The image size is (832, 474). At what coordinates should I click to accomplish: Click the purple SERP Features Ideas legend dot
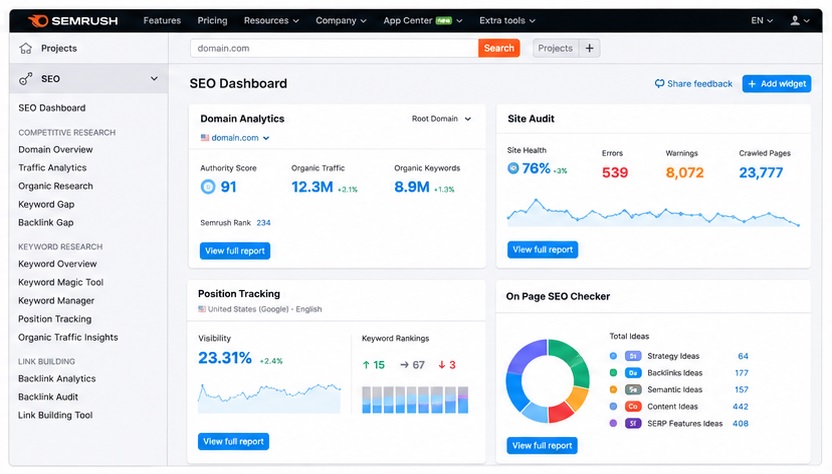pyautogui.click(x=613, y=424)
